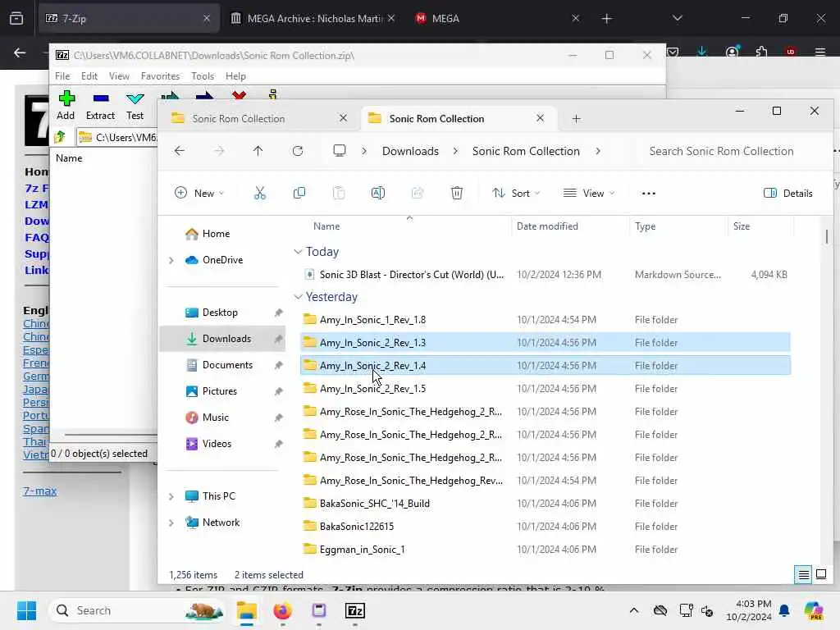Open Firefox from the taskbar
The image size is (840, 630).
[282, 610]
